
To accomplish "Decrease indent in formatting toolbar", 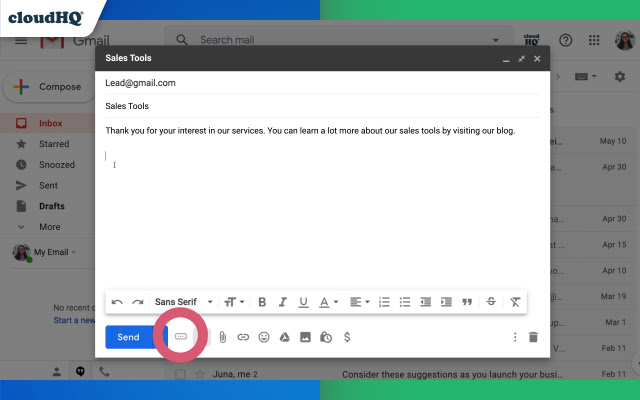I will coord(426,302).
